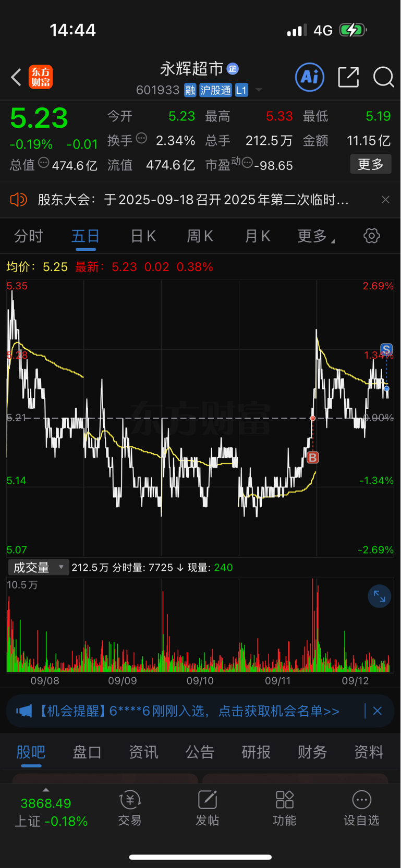This screenshot has height=868, width=401.
Task: Tap the info icon beside 换手
Action: point(141,139)
